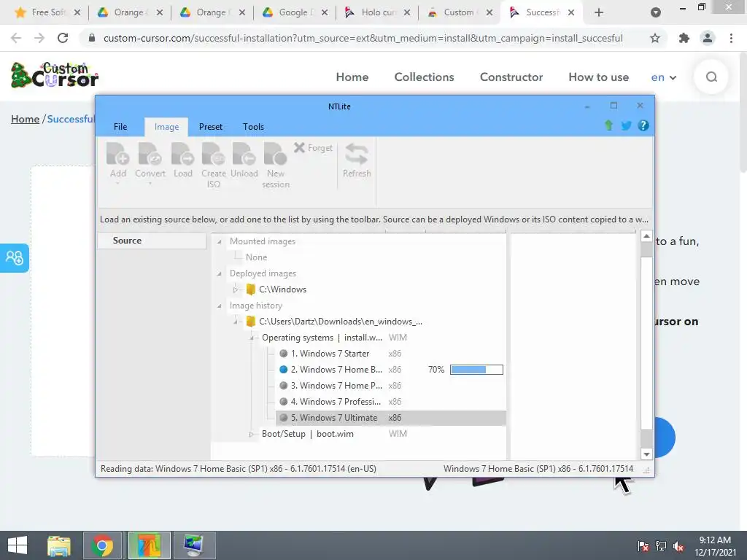This screenshot has width=747, height=560.
Task: Click the network tray icon
Action: tap(661, 546)
